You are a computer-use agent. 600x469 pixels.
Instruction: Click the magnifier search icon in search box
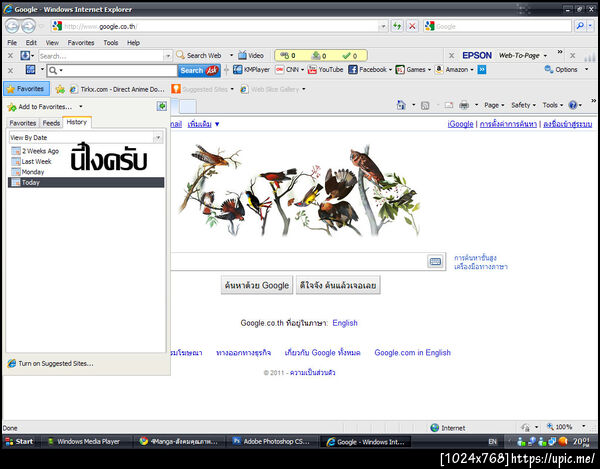point(580,26)
